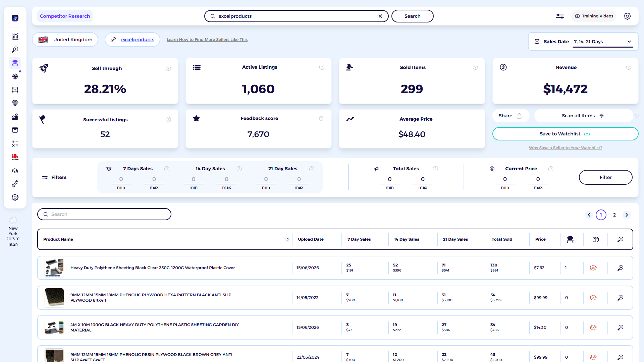The height and width of the screenshot is (362, 644).
Task: Open Why Save a Seller to Watchlist link
Action: click(x=565, y=148)
